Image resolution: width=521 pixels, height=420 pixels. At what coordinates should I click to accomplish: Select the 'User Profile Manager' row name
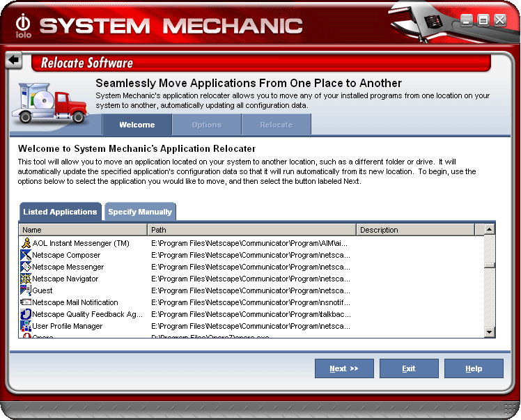coord(67,326)
